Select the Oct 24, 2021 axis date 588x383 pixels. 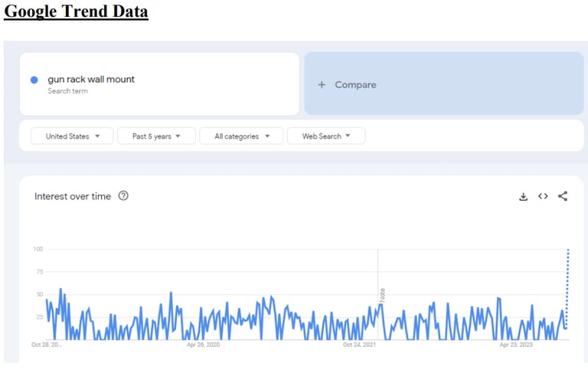pyautogui.click(x=359, y=345)
